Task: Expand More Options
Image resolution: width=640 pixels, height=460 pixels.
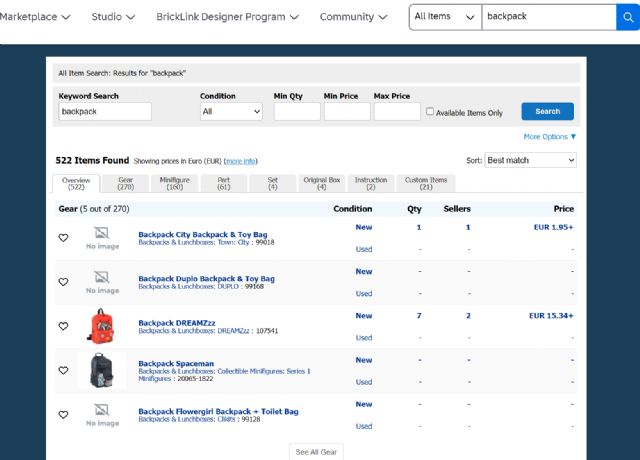Action: tap(550, 137)
